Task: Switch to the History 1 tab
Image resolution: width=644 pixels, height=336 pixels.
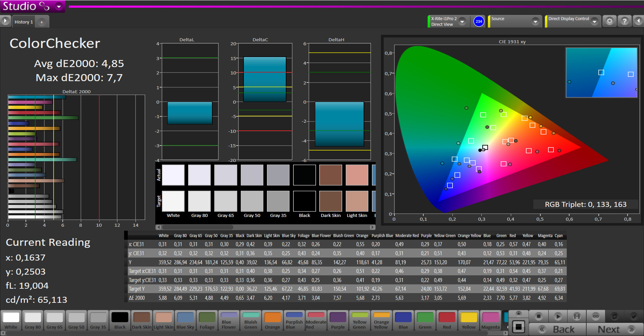Action: 23,22
